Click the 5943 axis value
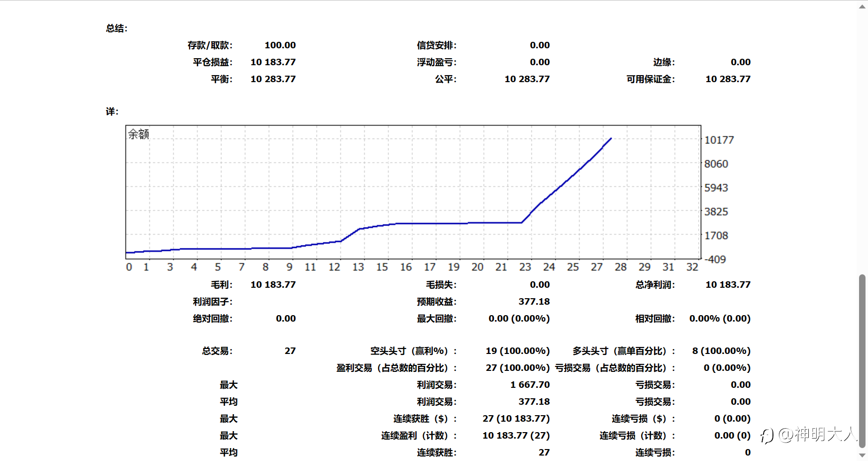 (716, 188)
